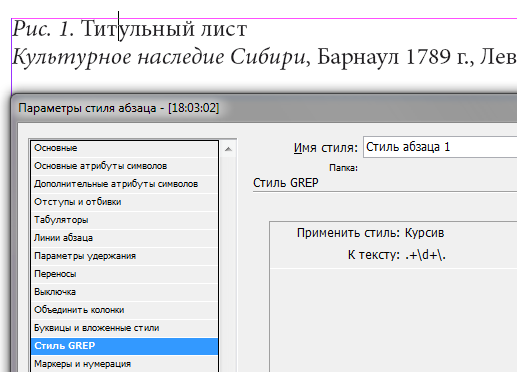517x372 pixels.
Task: Open Маркеры и нумерация category
Action: (x=125, y=364)
